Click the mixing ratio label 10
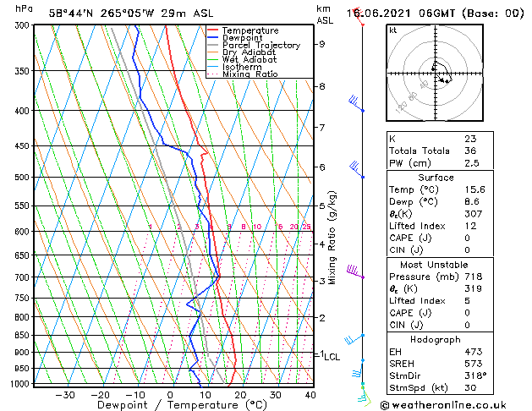This screenshot has width=532, height=411. tap(257, 227)
